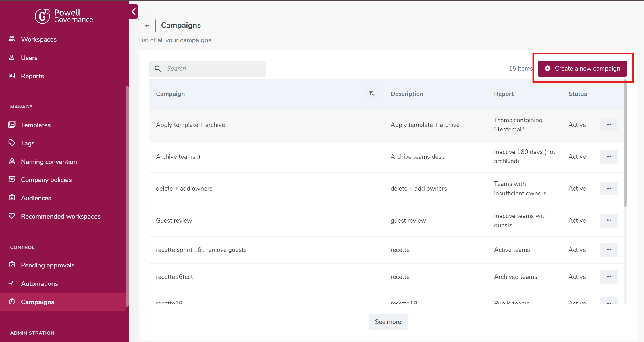Screen dimensions: 644x342
Task: Click the Campaign column header
Action: 170,94
